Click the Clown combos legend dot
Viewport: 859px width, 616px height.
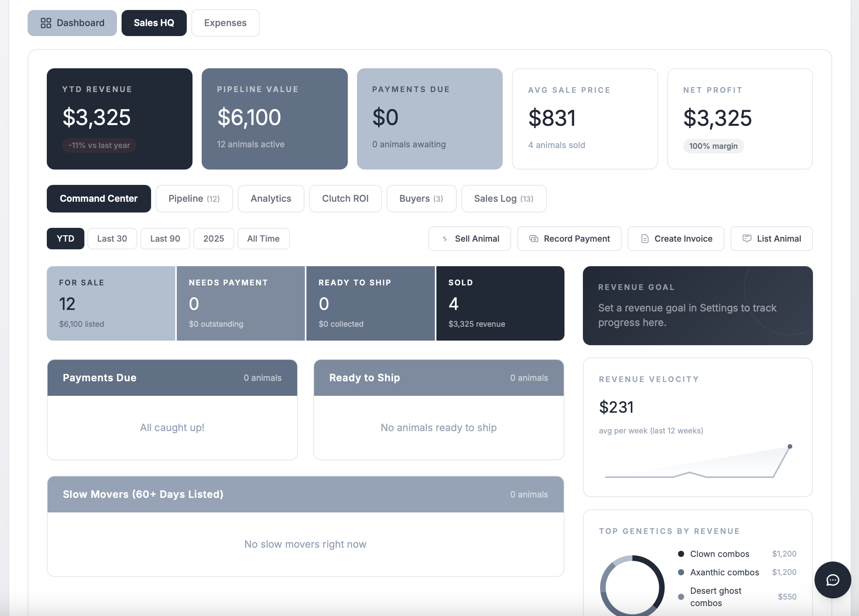coord(681,554)
